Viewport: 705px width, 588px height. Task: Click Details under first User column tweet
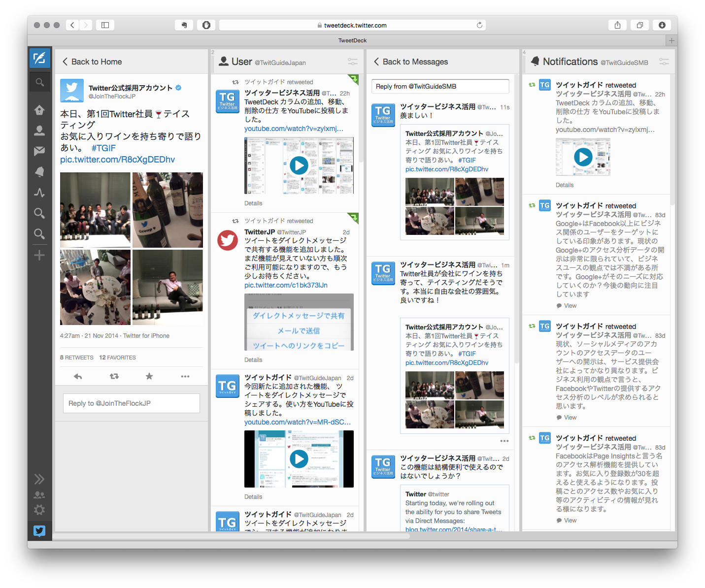pyautogui.click(x=253, y=203)
